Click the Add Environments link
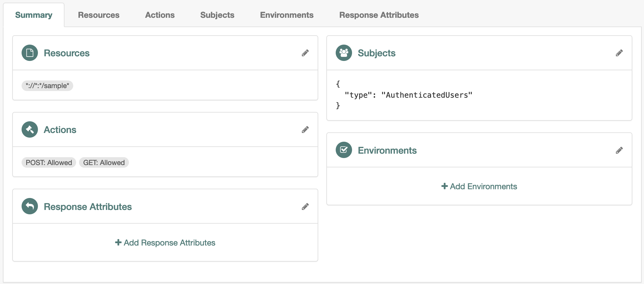This screenshot has width=644, height=284. 479,186
